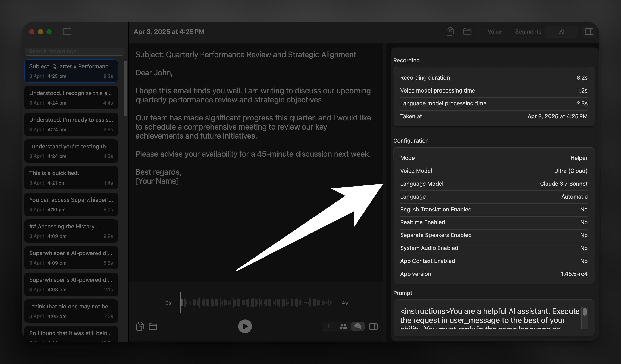Click the folder icon in top toolbar
The height and width of the screenshot is (364, 621).
pyautogui.click(x=467, y=32)
